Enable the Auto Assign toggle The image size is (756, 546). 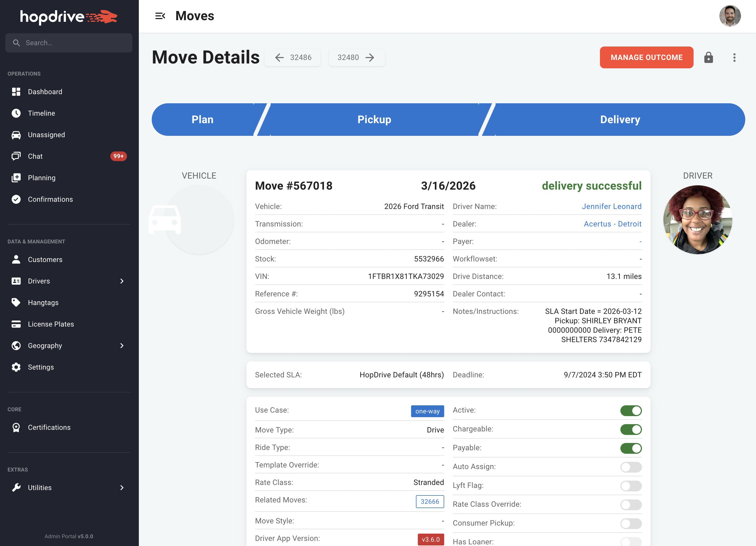[x=631, y=467]
